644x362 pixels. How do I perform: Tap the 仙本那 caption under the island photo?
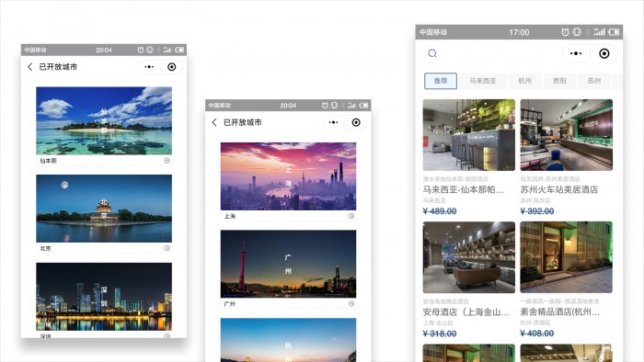click(48, 161)
